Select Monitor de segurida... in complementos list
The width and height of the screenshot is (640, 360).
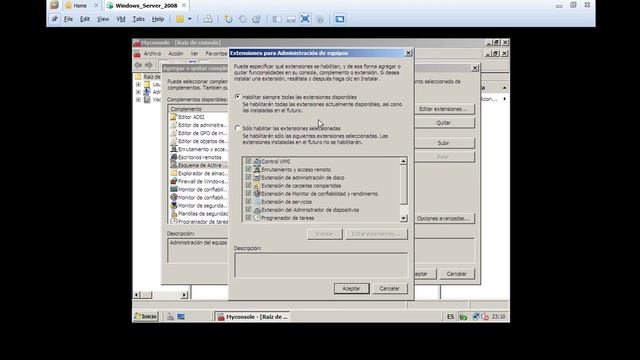199,206
